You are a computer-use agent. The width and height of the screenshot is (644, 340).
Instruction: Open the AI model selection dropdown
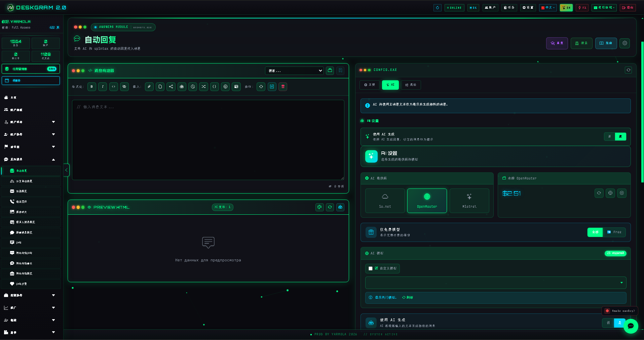496,283
